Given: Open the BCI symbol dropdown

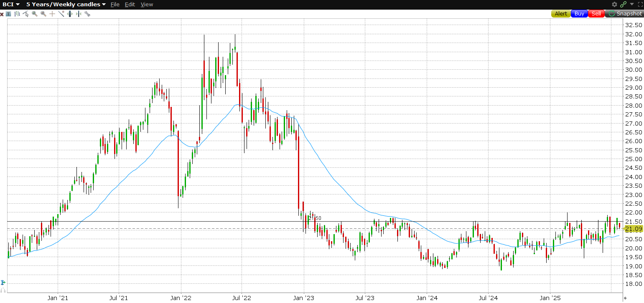Looking at the screenshot, I should 11,4.
